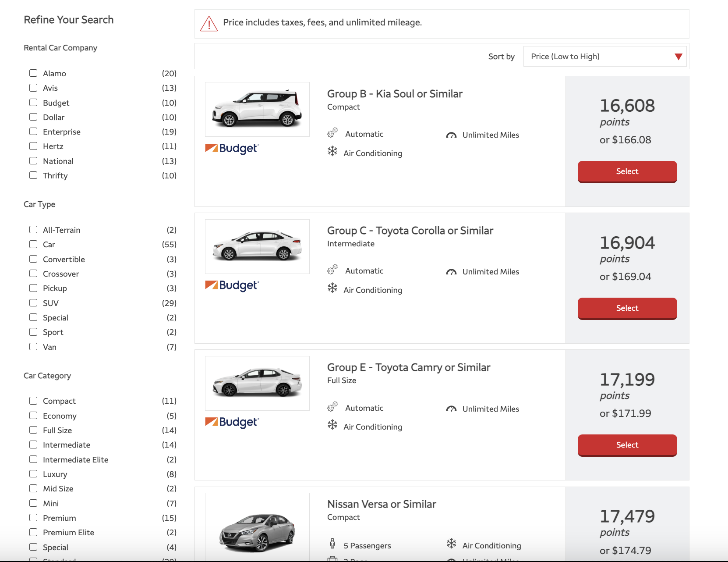Tick the Economy category checkbox

click(33, 416)
